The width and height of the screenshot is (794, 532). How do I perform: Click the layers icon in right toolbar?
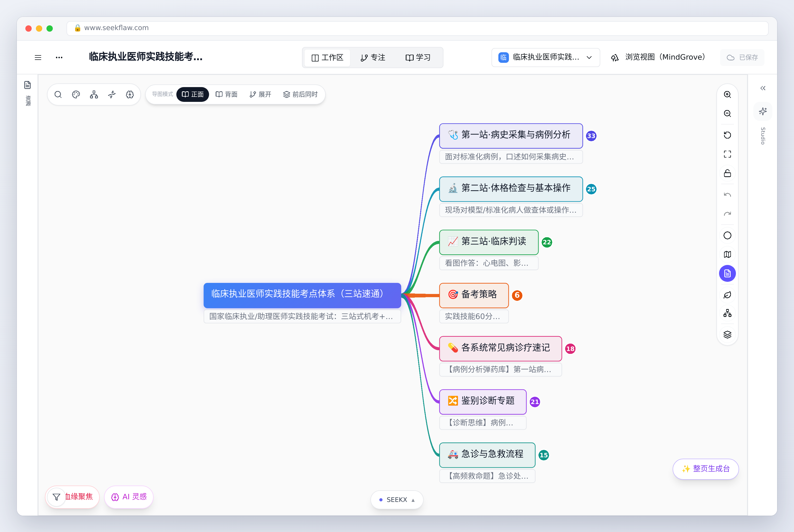(x=727, y=335)
